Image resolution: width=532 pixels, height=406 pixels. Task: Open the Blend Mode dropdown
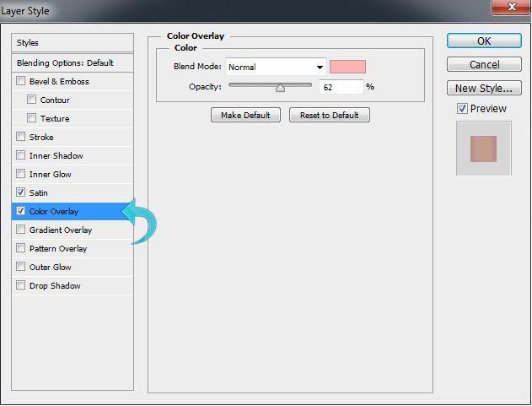click(276, 67)
